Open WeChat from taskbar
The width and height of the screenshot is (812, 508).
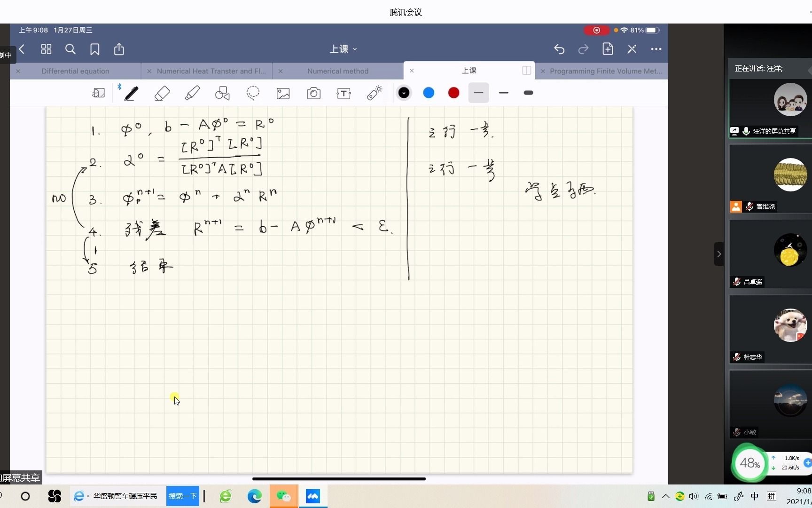pos(283,496)
